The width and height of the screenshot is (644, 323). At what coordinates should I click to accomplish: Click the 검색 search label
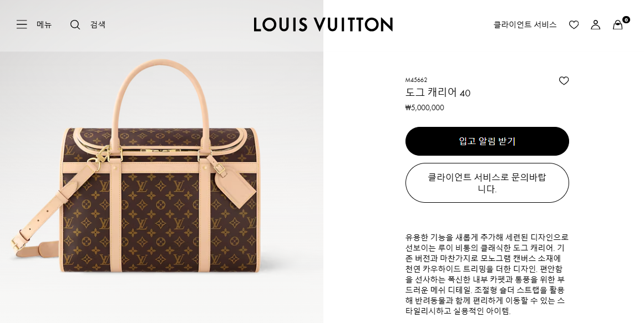pos(98,24)
